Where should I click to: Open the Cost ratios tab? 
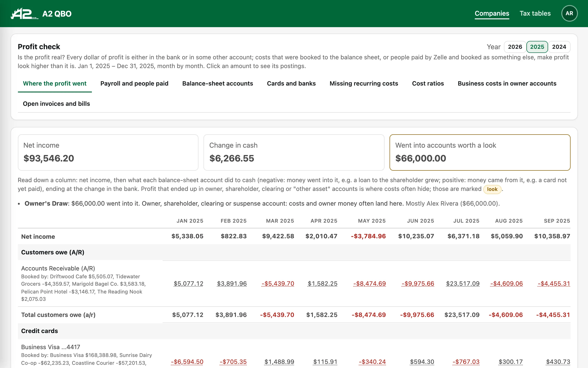tap(428, 83)
